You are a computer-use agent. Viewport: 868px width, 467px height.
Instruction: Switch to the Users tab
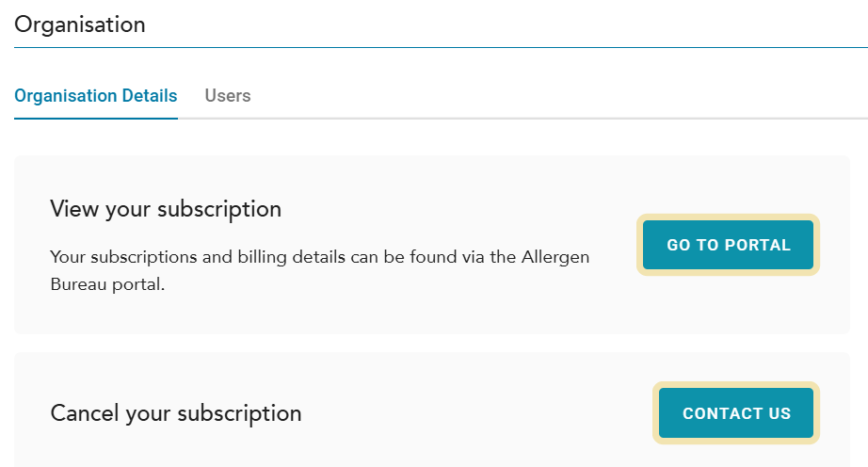pos(228,96)
